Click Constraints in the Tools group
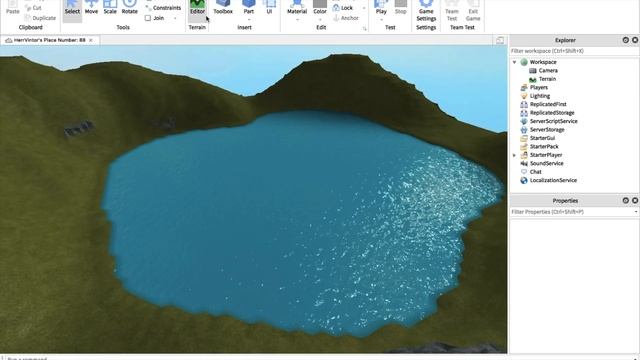The height and width of the screenshot is (360, 640). [x=163, y=8]
